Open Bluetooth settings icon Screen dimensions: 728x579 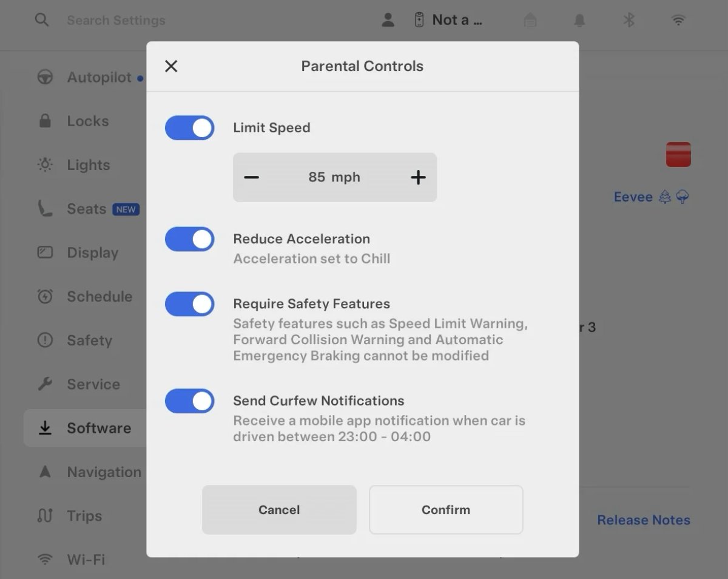tap(629, 20)
